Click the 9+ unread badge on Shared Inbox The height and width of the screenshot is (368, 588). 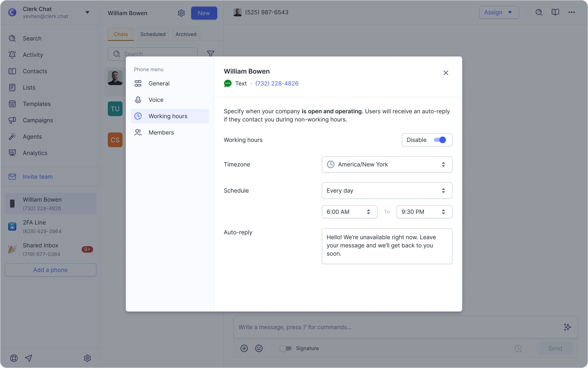pos(87,249)
